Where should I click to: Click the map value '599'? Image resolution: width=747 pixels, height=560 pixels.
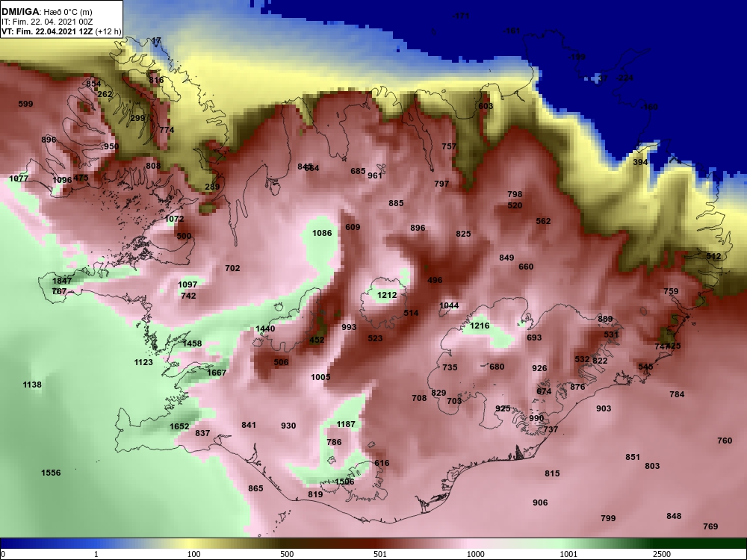pyautogui.click(x=25, y=104)
